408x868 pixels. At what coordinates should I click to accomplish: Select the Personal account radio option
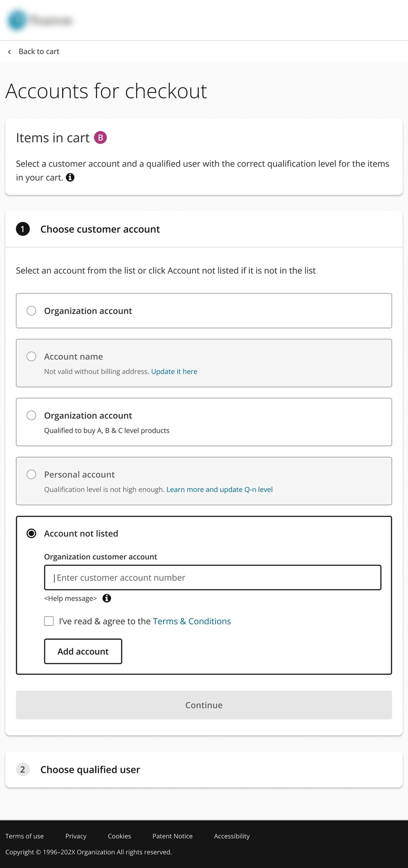31,474
